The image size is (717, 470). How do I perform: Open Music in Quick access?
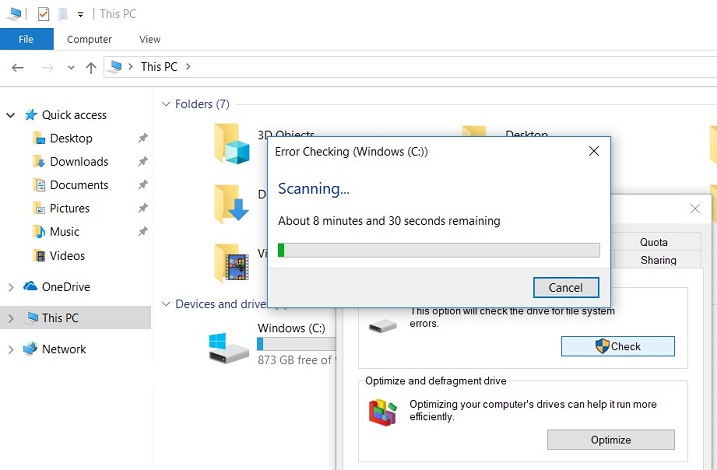(x=64, y=231)
